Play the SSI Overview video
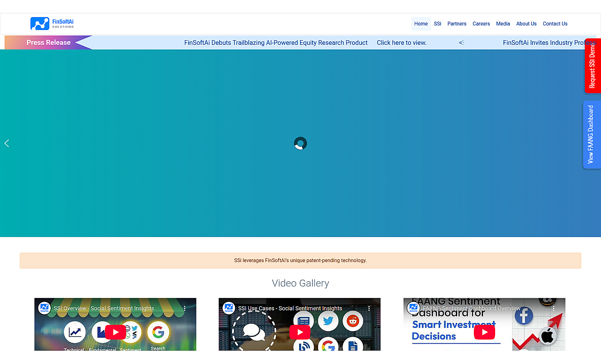 click(x=115, y=332)
